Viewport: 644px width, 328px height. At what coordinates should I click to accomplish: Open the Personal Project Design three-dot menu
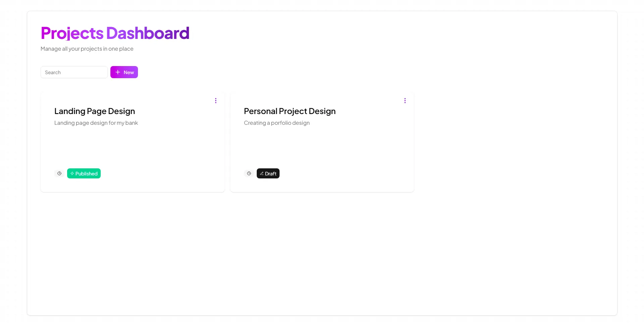click(405, 101)
